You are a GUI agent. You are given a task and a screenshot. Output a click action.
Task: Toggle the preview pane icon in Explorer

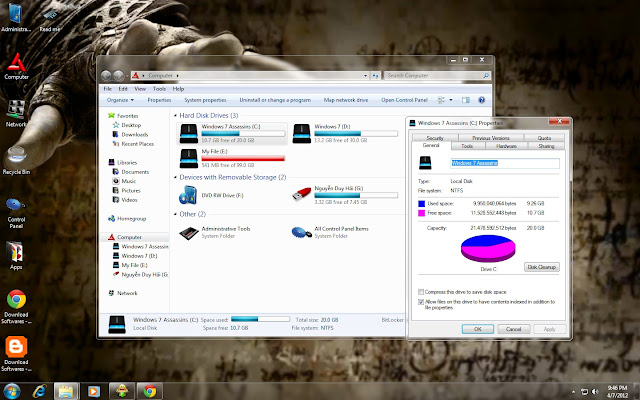tap(466, 100)
